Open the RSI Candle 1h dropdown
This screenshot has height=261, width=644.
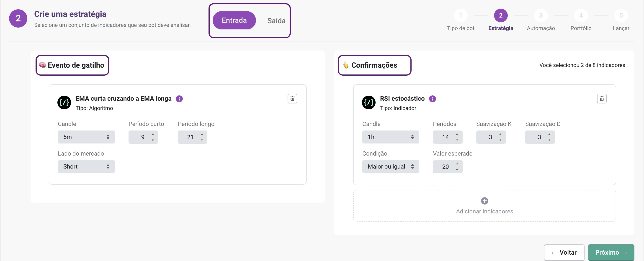point(391,137)
